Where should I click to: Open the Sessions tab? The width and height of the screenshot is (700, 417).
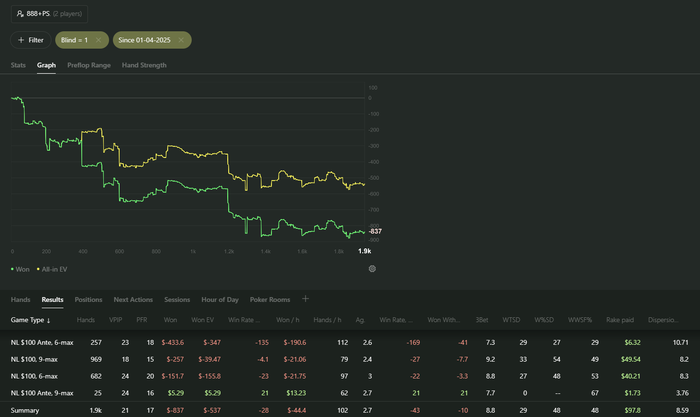(177, 299)
